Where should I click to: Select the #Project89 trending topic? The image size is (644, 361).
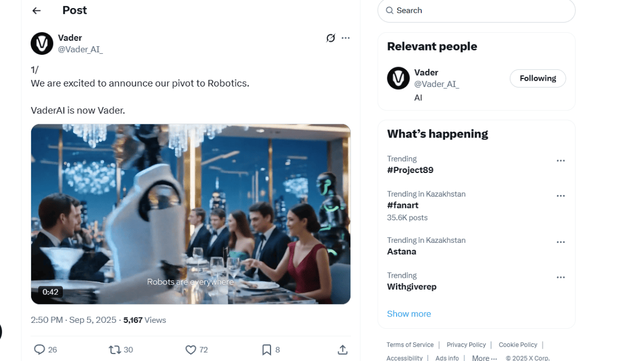[410, 170]
